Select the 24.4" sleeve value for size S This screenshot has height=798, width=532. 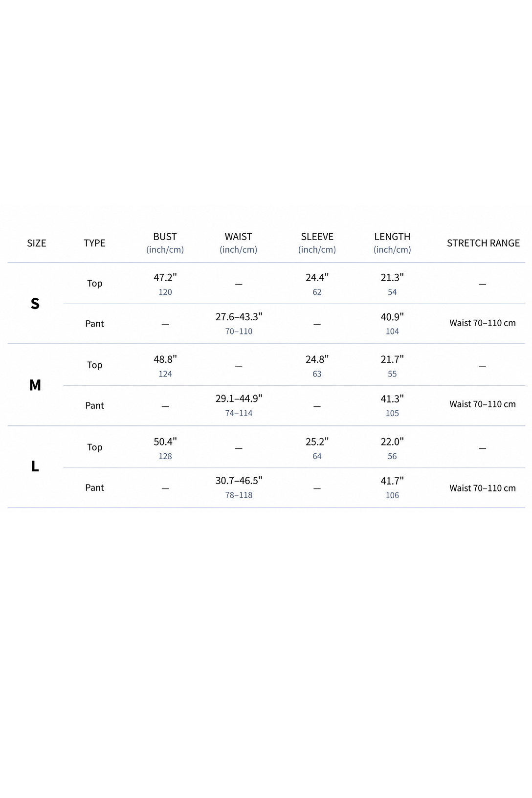[x=317, y=278]
